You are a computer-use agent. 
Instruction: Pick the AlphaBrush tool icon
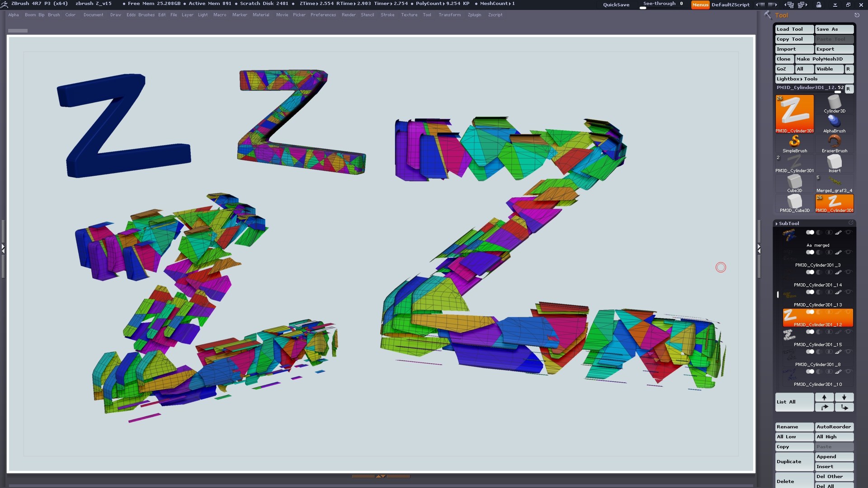(834, 123)
